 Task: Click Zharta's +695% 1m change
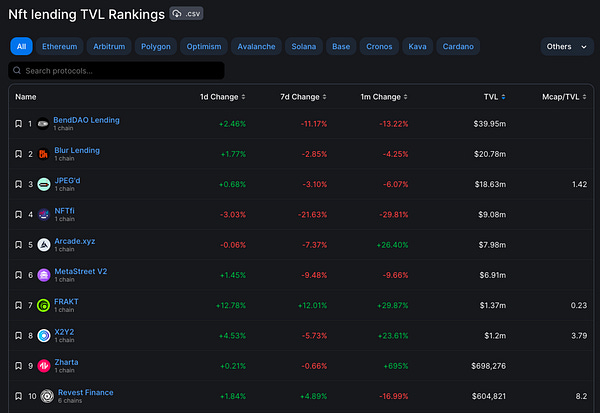(396, 366)
